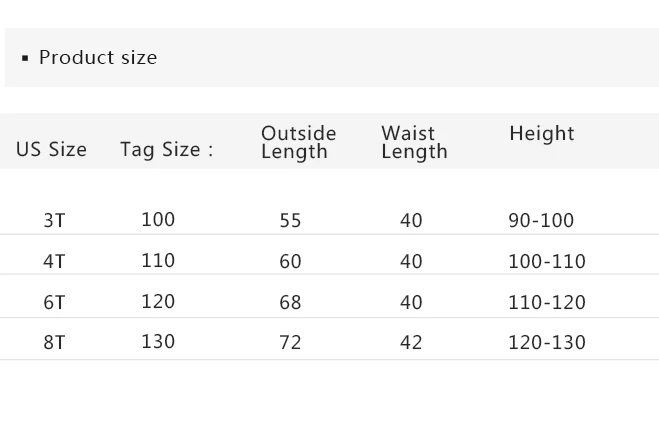Click the height range 110-120
This screenshot has width=659, height=422.
coord(546,302)
